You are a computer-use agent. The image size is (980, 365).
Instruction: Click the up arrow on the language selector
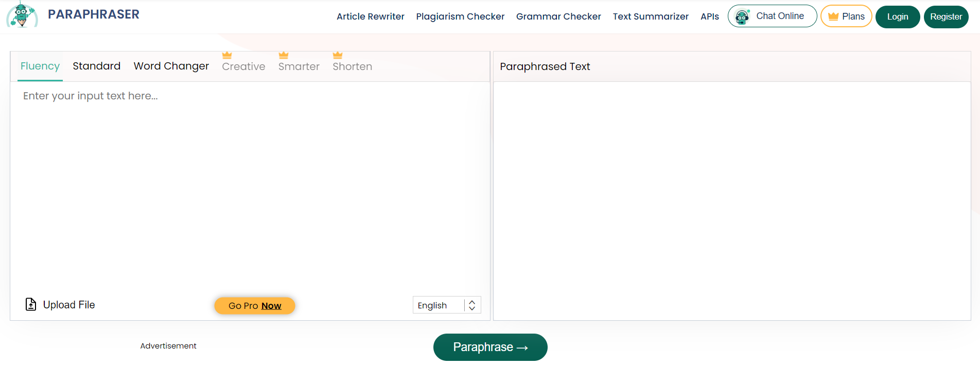[x=471, y=302]
